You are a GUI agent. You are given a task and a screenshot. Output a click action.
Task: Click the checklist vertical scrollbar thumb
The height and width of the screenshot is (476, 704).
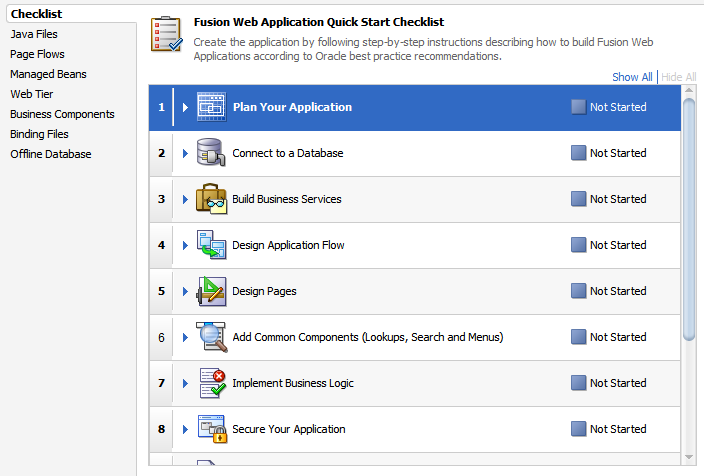point(689,220)
